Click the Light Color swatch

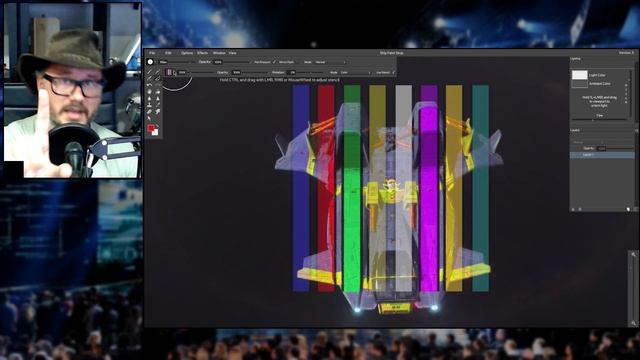tap(579, 75)
